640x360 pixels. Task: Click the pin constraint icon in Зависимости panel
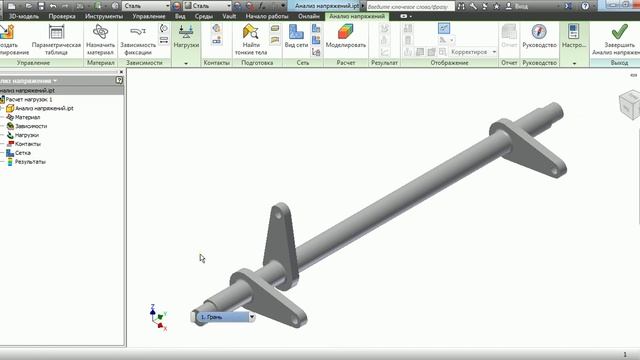164,29
